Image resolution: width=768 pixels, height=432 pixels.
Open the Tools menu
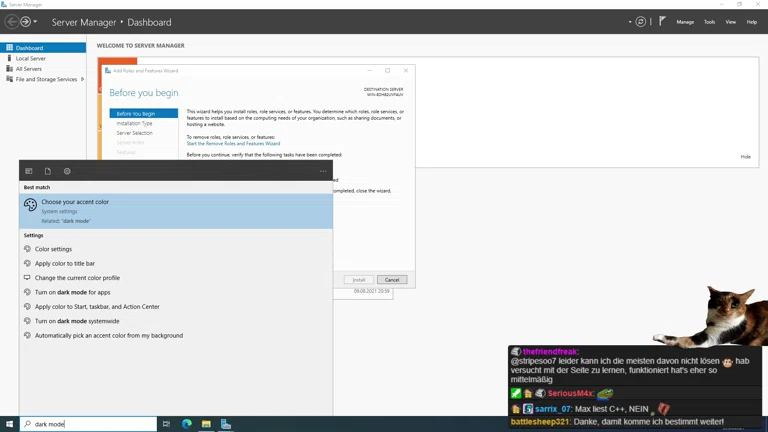[709, 22]
